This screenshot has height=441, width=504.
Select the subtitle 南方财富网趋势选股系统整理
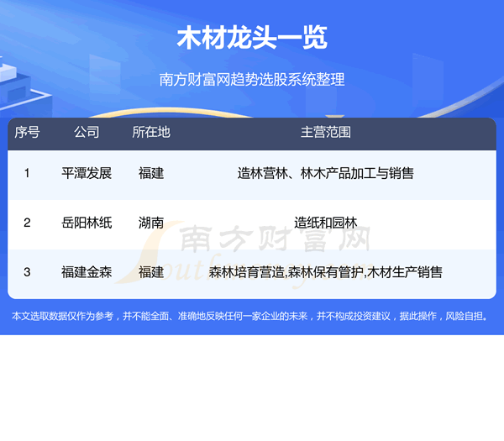click(x=252, y=81)
